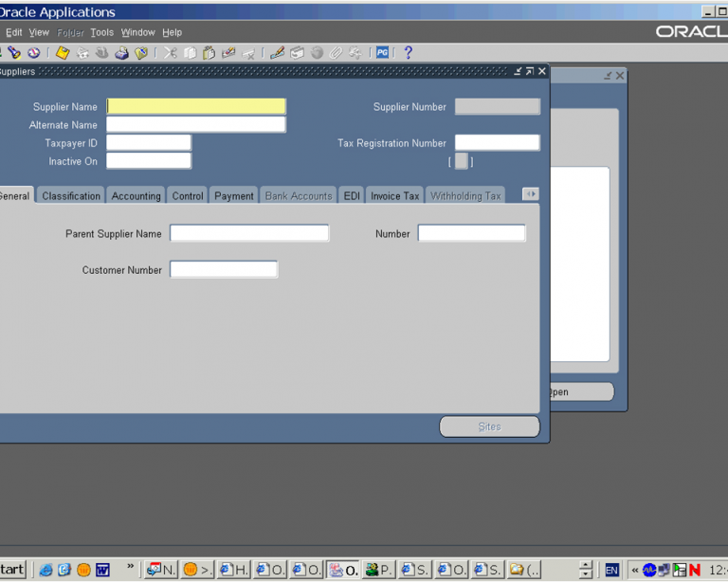Click the Show Navigator toolbar icon
Screen dimensions: 728x582
(34, 53)
